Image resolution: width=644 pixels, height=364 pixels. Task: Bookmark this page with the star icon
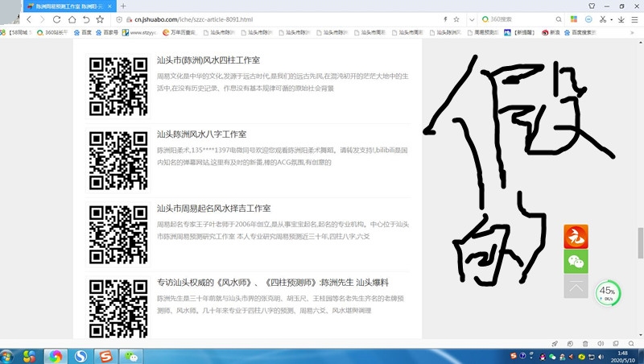click(101, 19)
